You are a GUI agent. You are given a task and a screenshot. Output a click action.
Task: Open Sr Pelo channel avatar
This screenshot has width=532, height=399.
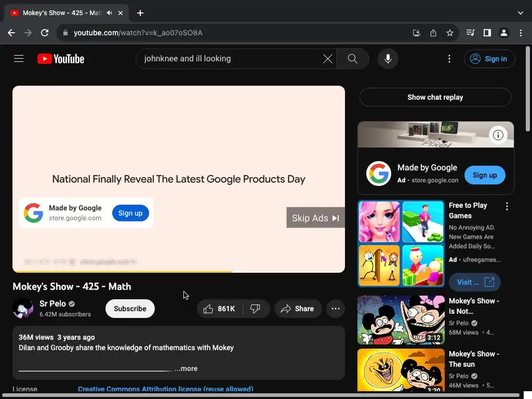(23, 309)
